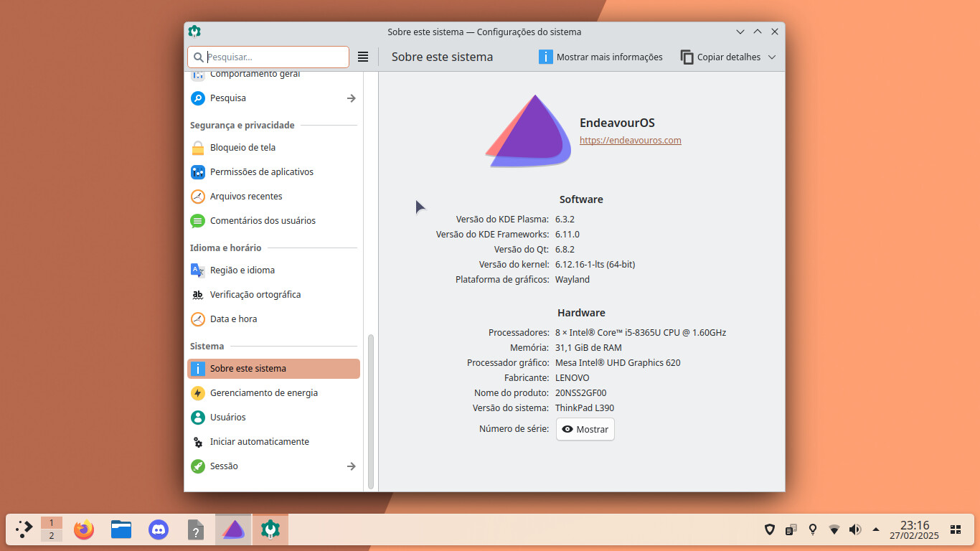980x551 pixels.
Task: Select KDE Plasma version value 6.3.2
Action: (565, 220)
